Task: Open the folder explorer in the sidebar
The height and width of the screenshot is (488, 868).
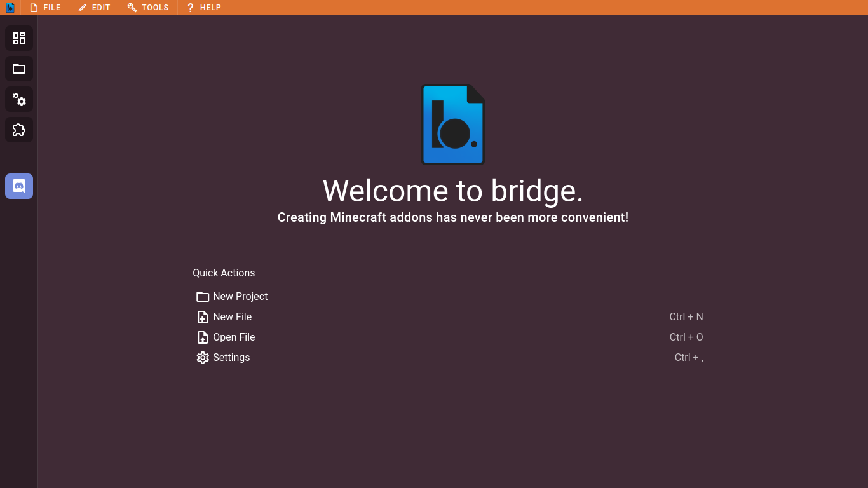Action: [x=19, y=69]
